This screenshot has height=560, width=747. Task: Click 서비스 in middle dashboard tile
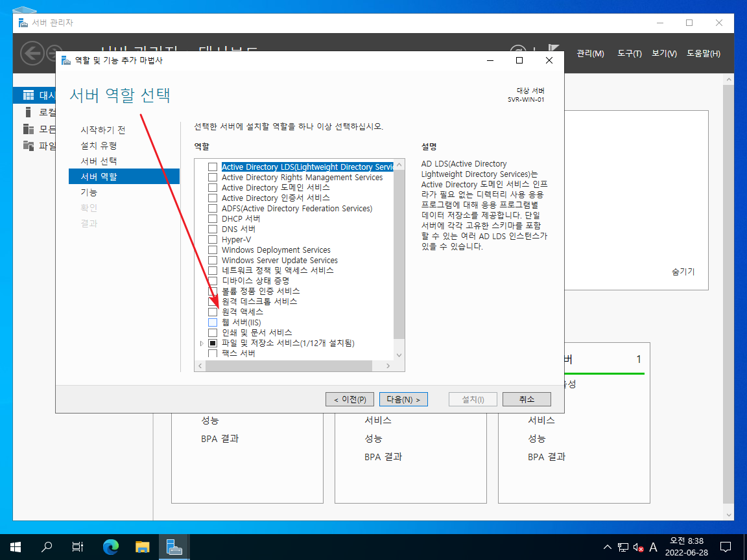click(378, 421)
